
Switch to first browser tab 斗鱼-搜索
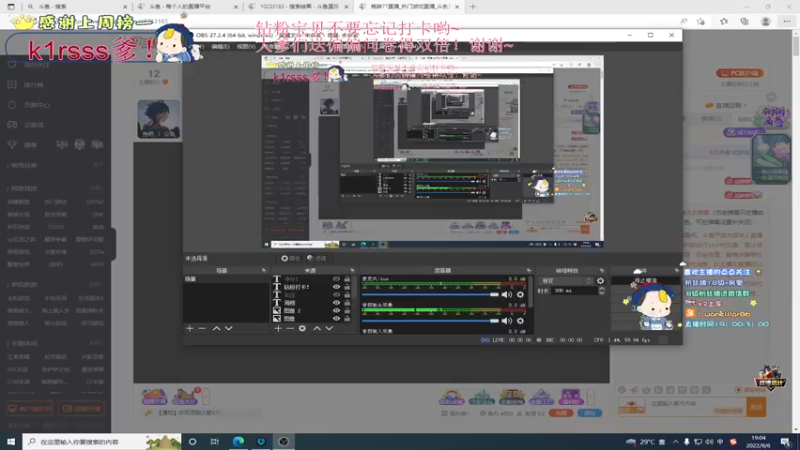76,7
